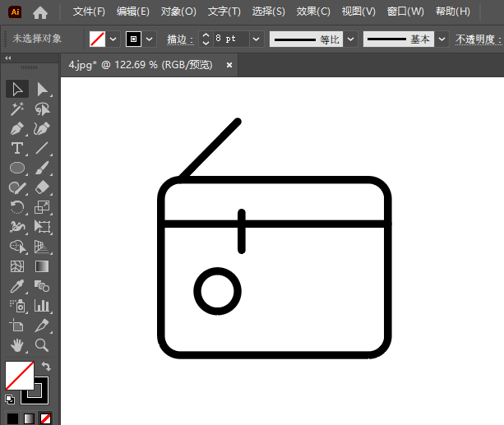Image resolution: width=504 pixels, height=425 pixels.
Task: Select the Gradient tool
Action: coord(42,266)
